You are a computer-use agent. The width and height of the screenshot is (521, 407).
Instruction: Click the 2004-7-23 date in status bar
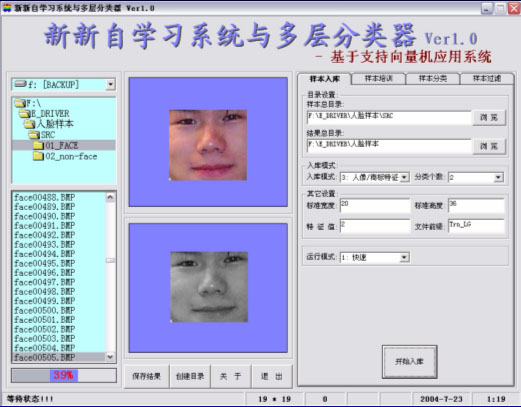tap(441, 399)
